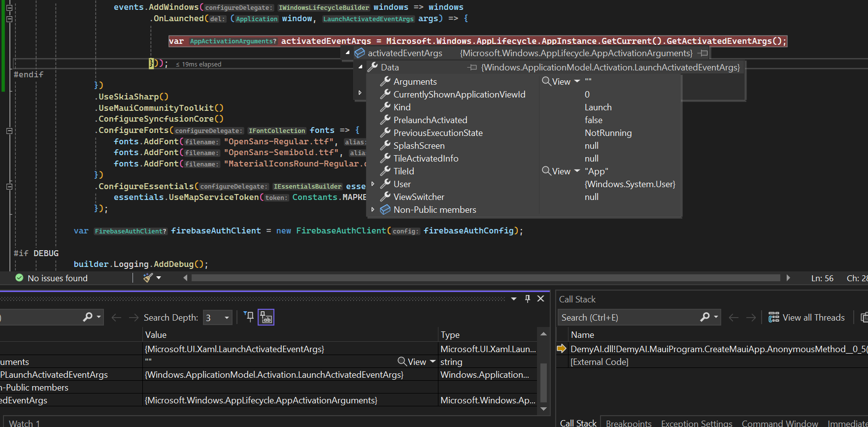Select the Kind property wrench icon
This screenshot has width=868, height=427.
(x=385, y=107)
